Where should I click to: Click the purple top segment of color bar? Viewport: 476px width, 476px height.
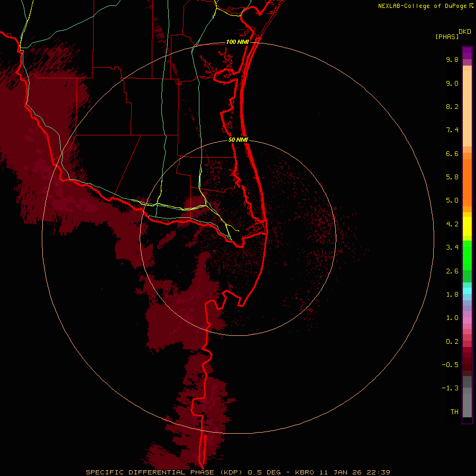point(467,53)
